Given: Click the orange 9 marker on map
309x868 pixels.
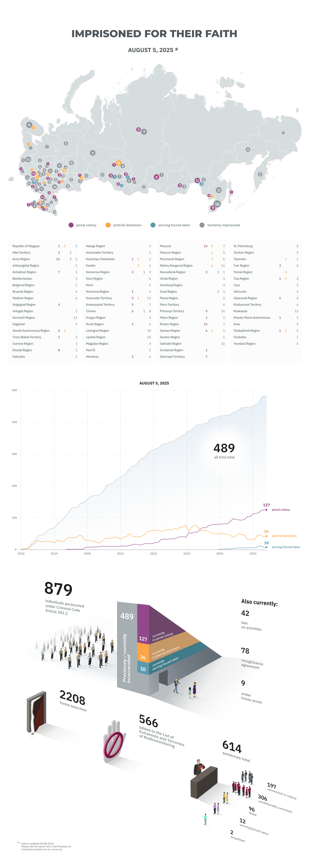Looking at the screenshot, I should [118, 163].
